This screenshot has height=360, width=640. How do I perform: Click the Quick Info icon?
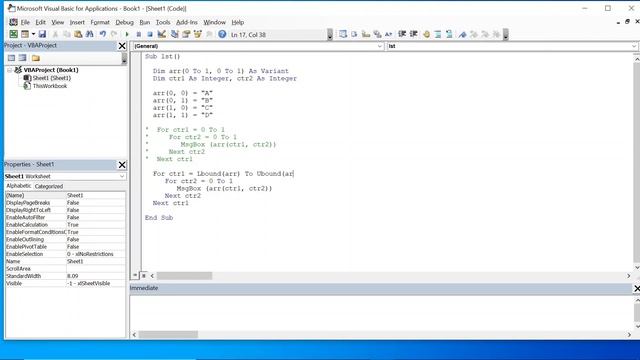(x=366, y=34)
